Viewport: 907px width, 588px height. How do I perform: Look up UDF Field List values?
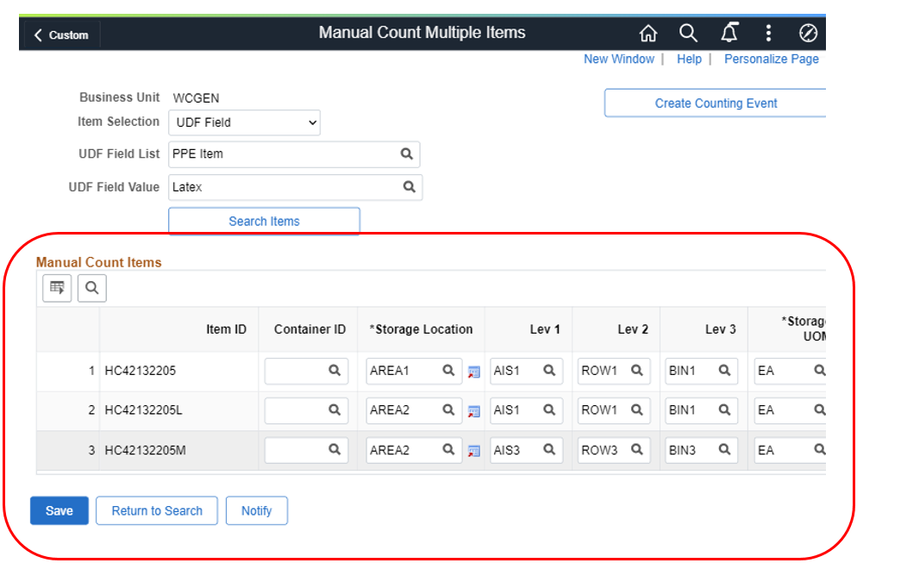(x=406, y=154)
